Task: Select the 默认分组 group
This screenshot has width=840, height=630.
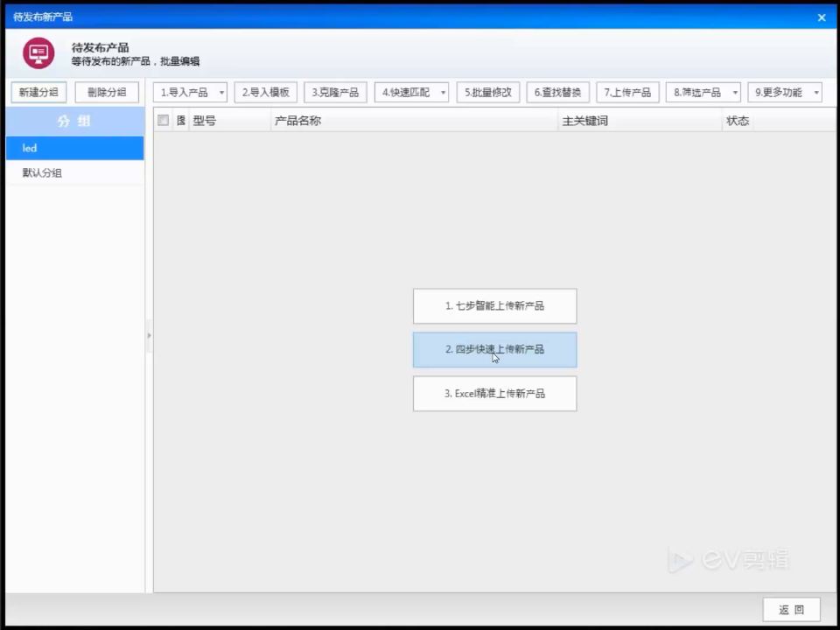Action: coord(75,173)
